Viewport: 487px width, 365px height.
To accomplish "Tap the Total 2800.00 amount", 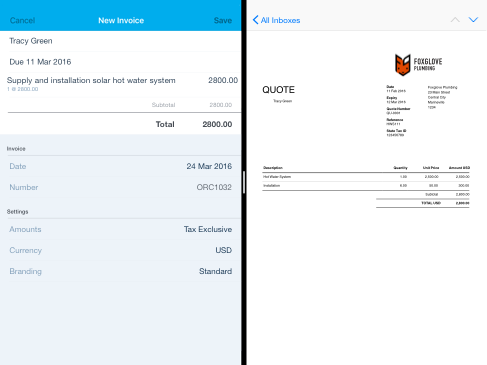I will tap(217, 124).
